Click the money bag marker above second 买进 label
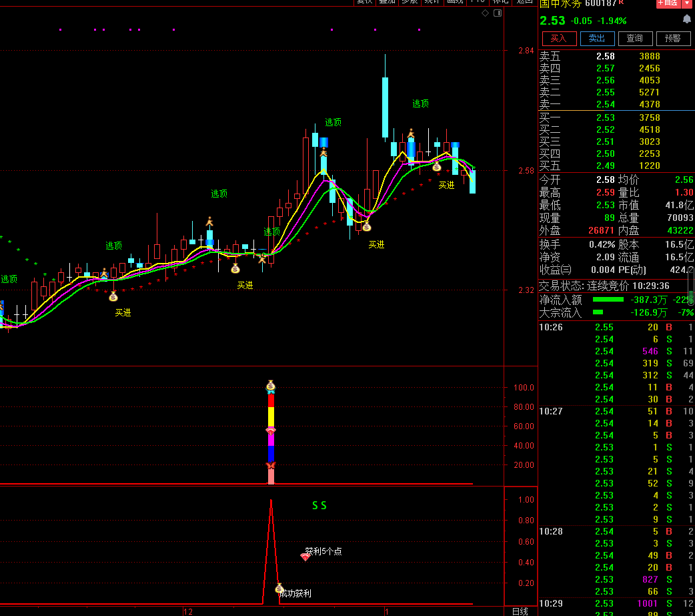The image size is (695, 616). click(x=235, y=268)
